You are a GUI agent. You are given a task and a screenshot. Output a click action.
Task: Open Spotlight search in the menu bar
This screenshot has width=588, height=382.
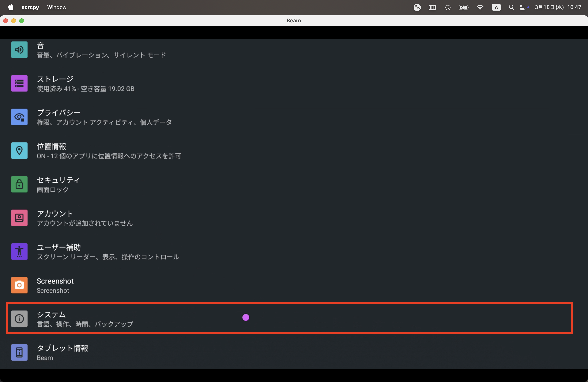(511, 7)
